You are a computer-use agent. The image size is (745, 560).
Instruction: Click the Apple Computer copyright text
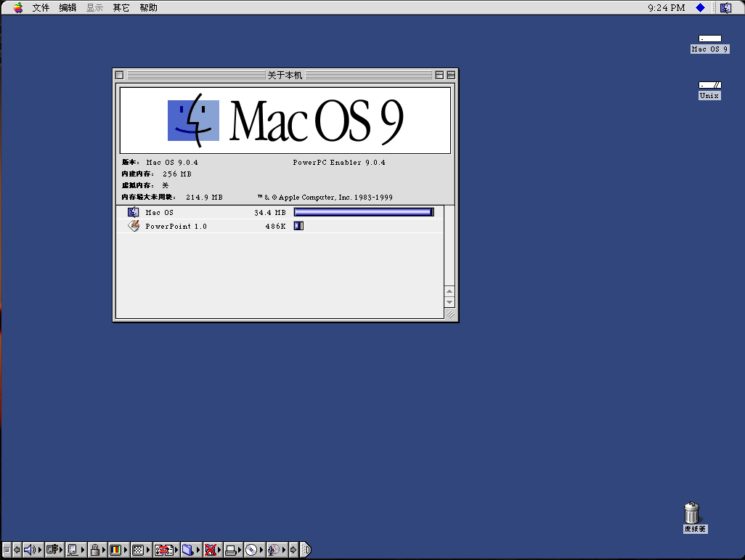tap(325, 198)
